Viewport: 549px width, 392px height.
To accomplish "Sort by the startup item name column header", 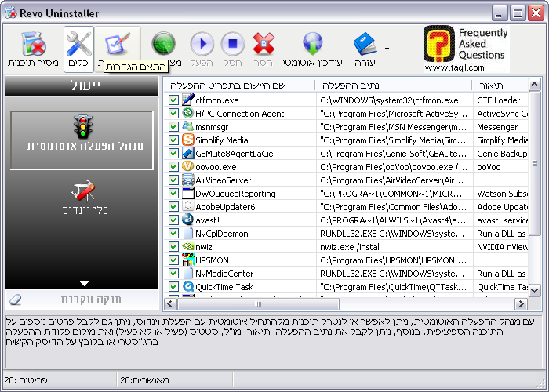I will click(x=239, y=85).
